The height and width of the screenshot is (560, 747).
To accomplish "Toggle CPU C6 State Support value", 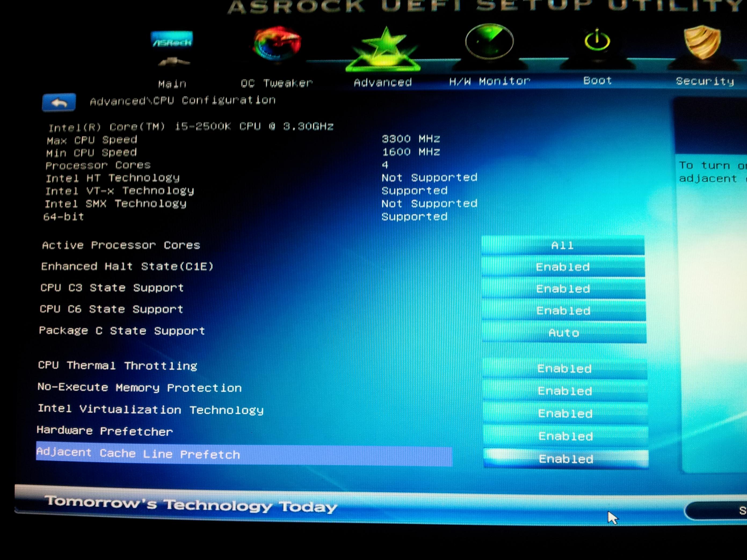I will click(564, 311).
